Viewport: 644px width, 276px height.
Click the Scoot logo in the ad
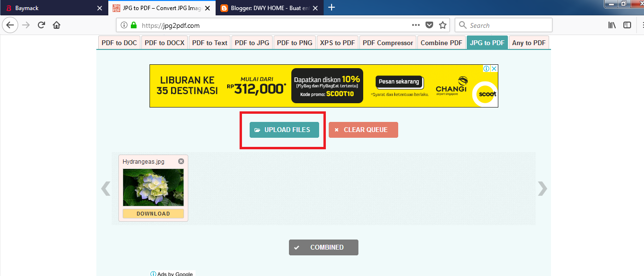click(x=484, y=93)
